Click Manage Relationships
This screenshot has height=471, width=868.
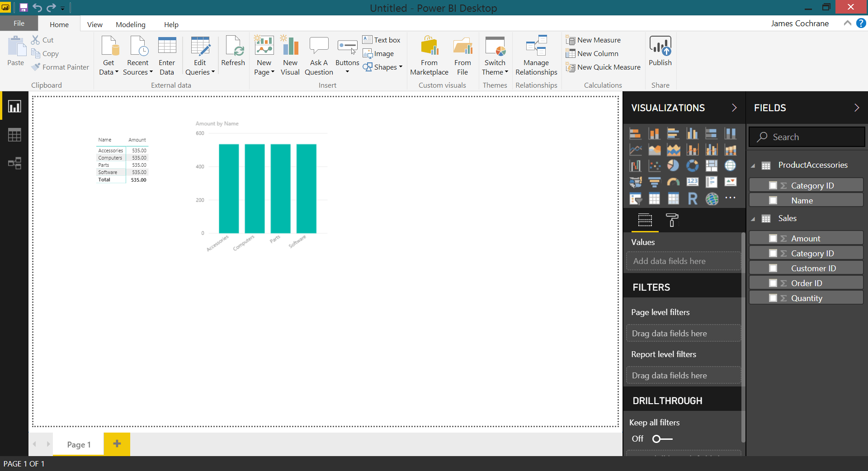tap(536, 56)
